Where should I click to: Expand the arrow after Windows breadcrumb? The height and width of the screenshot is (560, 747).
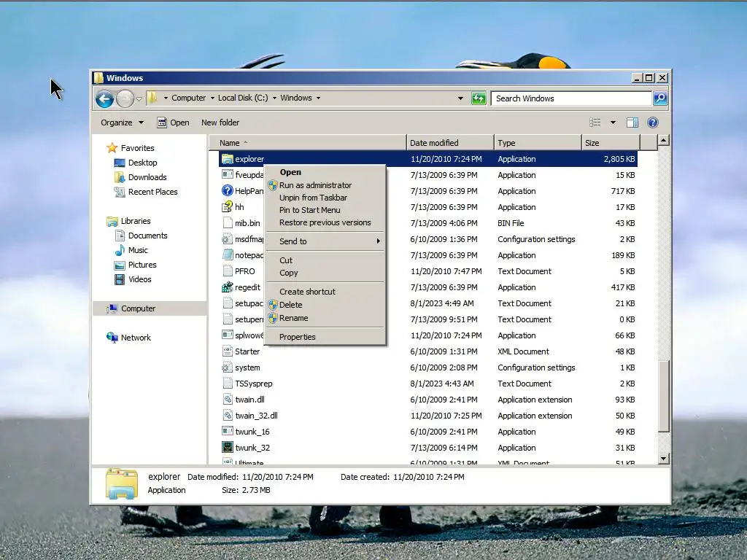[318, 98]
